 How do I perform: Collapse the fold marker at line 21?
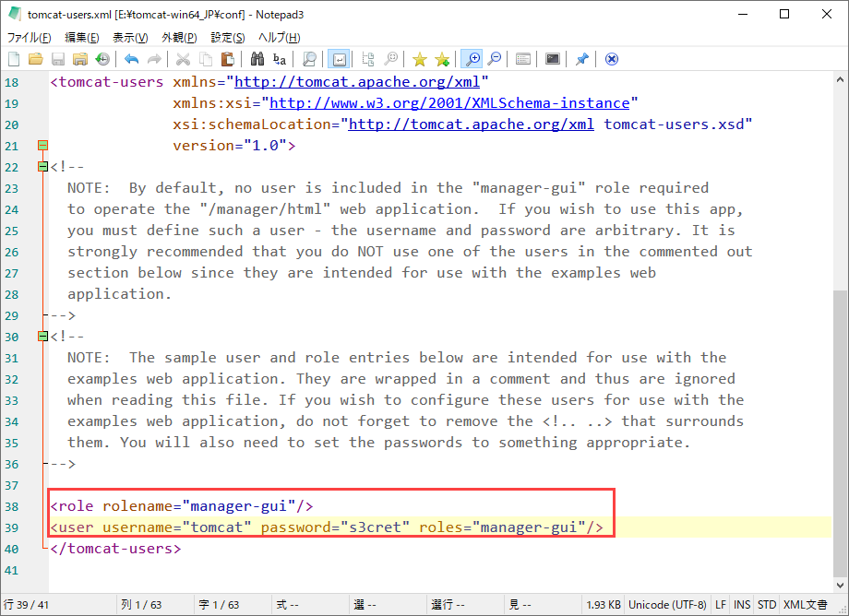pyautogui.click(x=42, y=146)
